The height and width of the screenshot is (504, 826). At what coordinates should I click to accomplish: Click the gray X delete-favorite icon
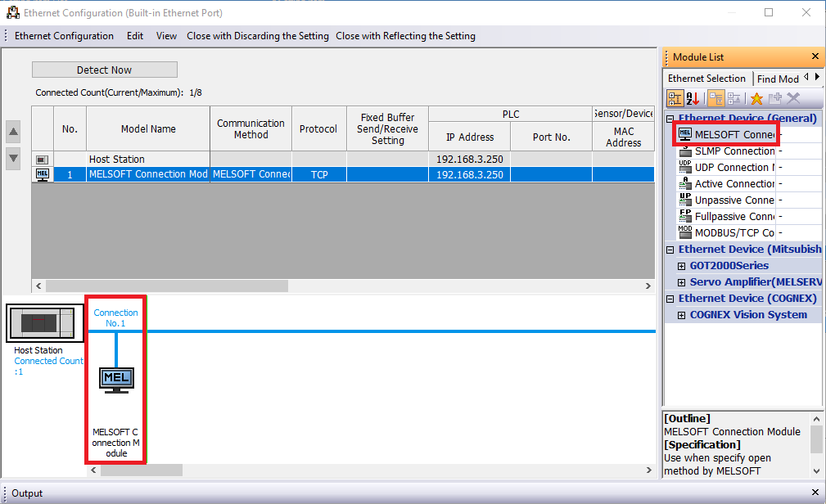[x=793, y=98]
